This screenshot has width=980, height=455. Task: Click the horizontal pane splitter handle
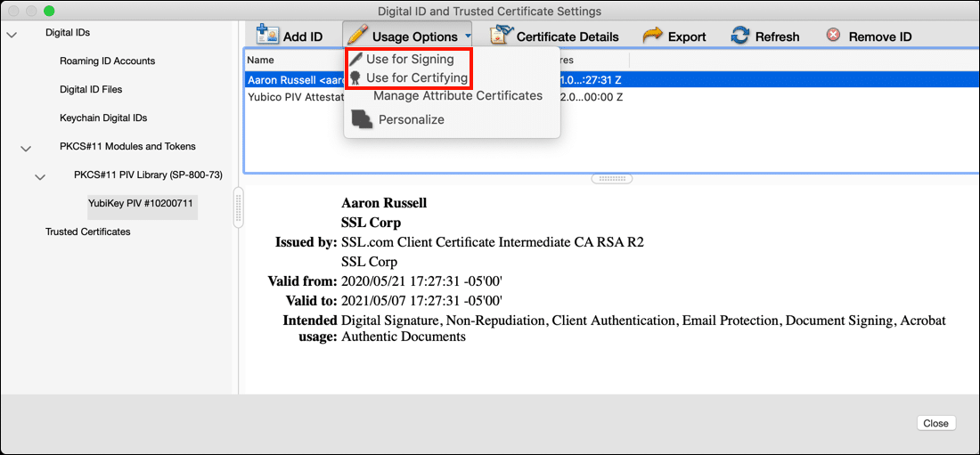pyautogui.click(x=611, y=179)
